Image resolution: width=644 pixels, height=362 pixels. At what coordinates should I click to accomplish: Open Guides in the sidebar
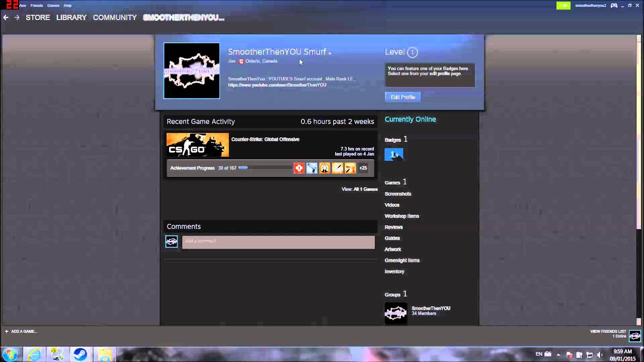point(392,238)
